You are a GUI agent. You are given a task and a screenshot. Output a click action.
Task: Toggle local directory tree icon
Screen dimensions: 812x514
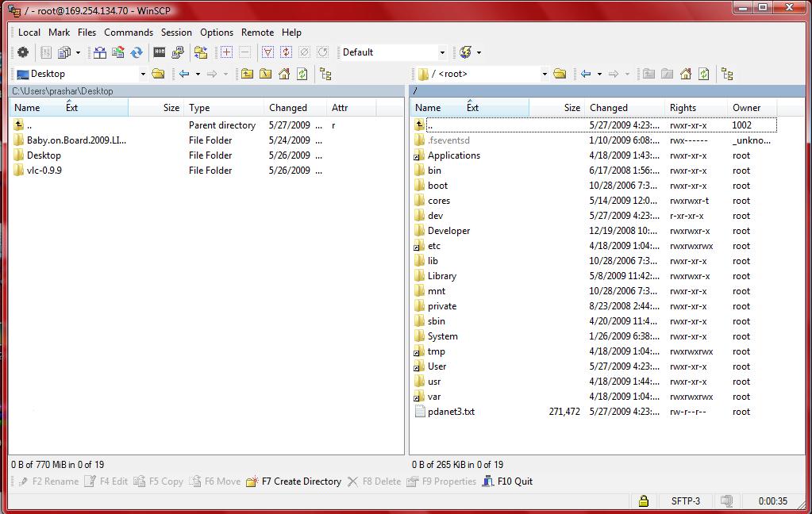(325, 74)
